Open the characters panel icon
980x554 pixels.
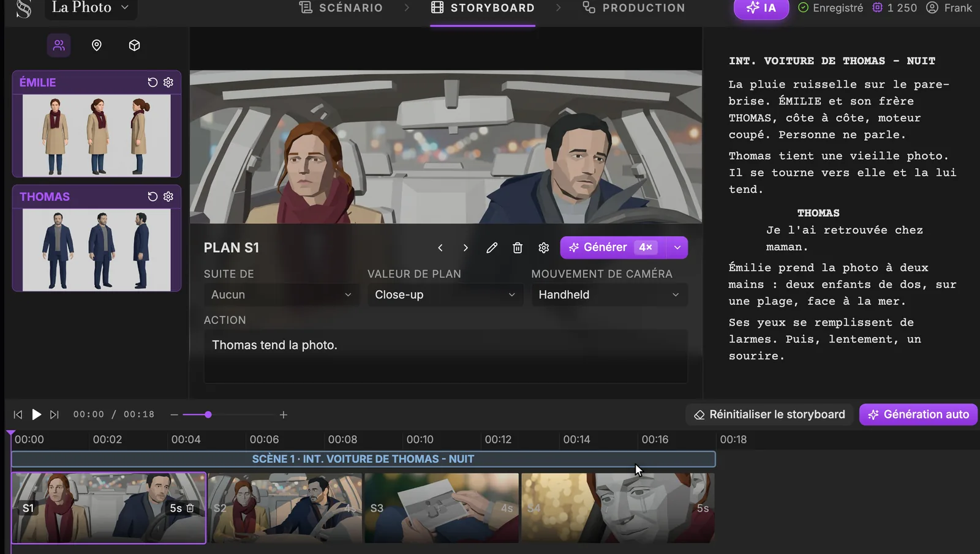tap(59, 45)
